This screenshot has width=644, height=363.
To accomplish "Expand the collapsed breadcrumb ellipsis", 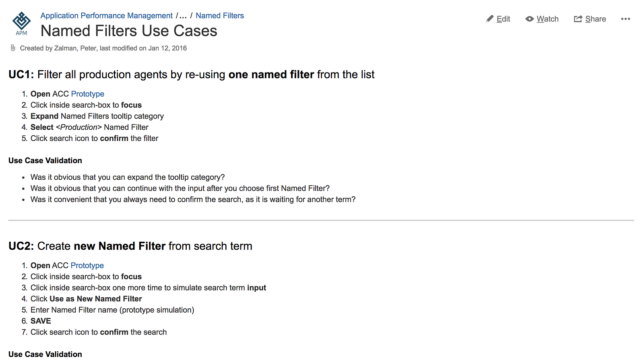I will pos(183,16).
